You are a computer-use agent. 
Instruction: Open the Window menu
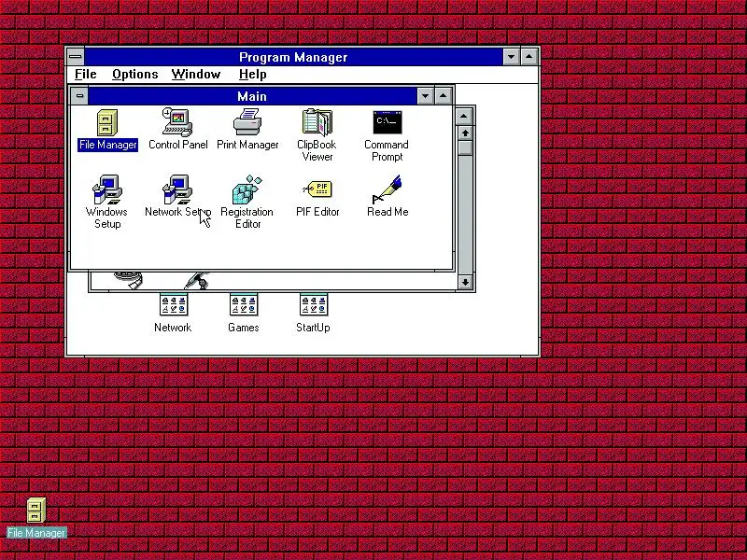(196, 75)
